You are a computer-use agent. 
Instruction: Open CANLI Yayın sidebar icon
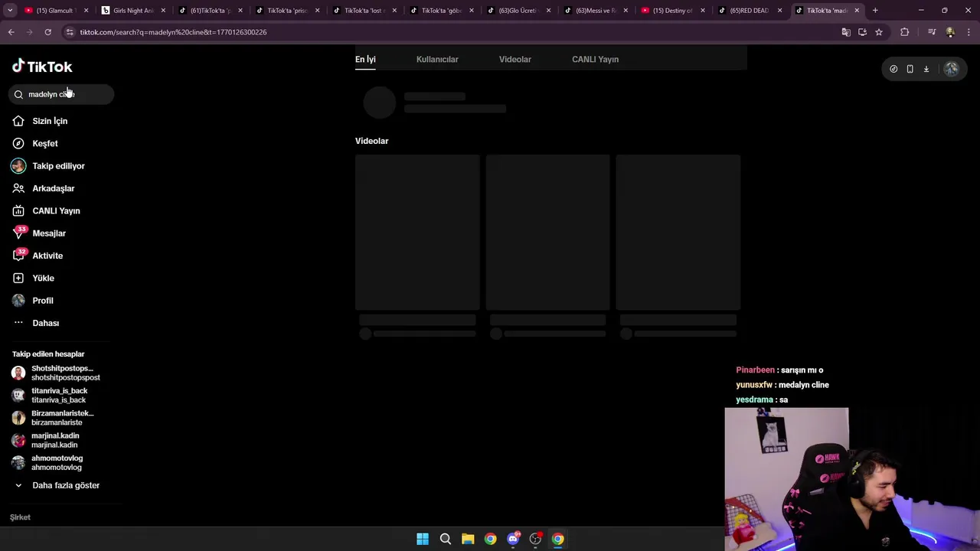18,210
